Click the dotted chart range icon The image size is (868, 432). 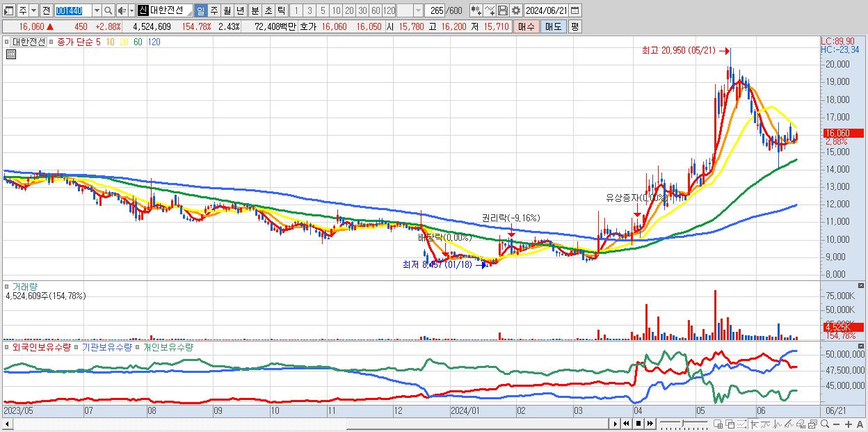(x=741, y=424)
